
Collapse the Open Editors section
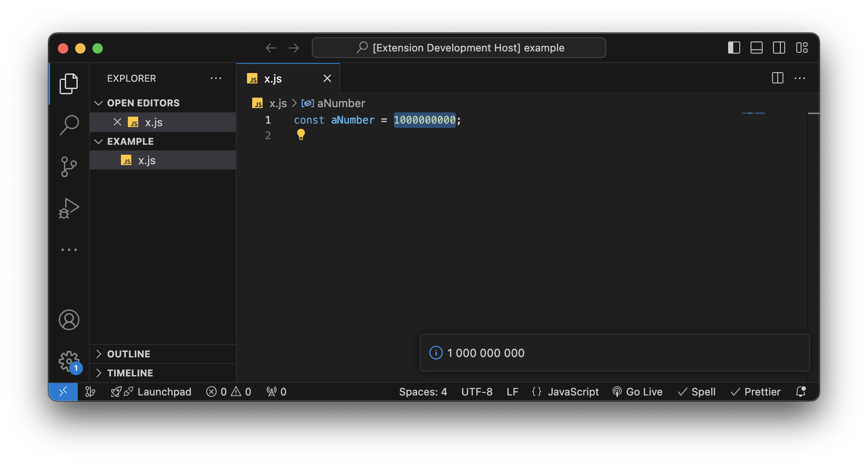(x=163, y=103)
